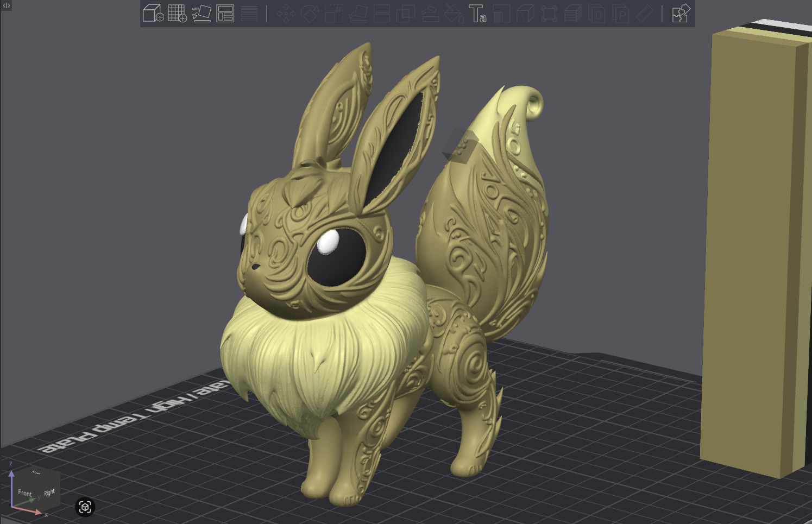Open the Color painting bucket tool
The image size is (812, 524).
454,13
